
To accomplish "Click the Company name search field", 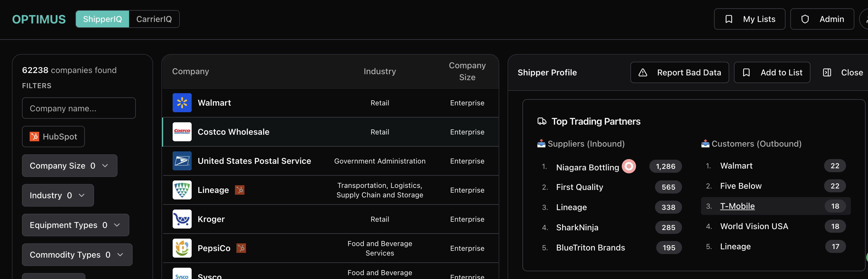I will tap(79, 108).
